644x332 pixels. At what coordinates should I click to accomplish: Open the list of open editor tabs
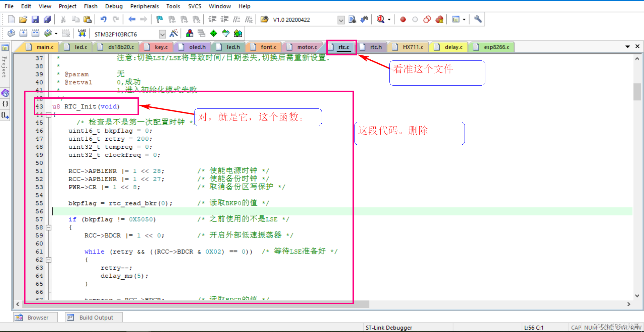click(x=628, y=47)
